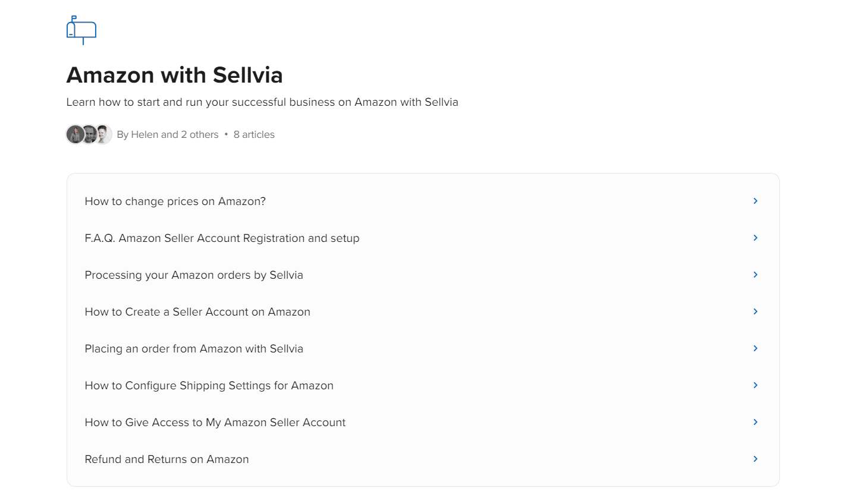843x504 pixels.
Task: Click the chevron beside Create a Seller Account
Action: [756, 311]
